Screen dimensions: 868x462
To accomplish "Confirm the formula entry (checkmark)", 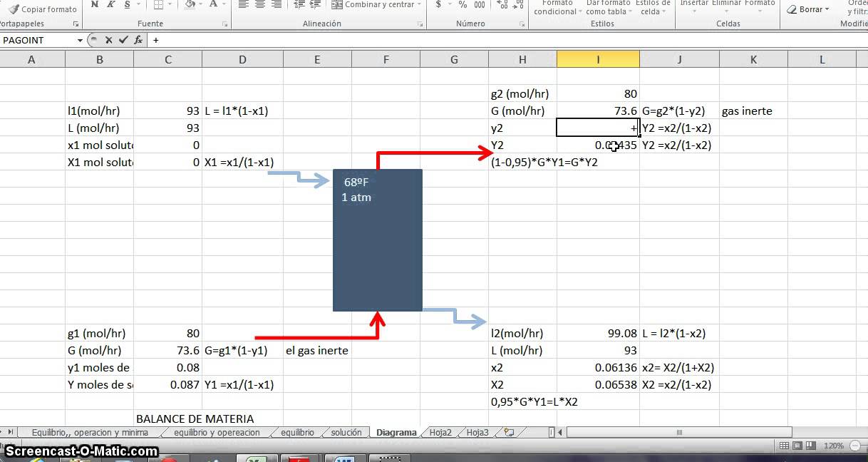I will point(123,41).
